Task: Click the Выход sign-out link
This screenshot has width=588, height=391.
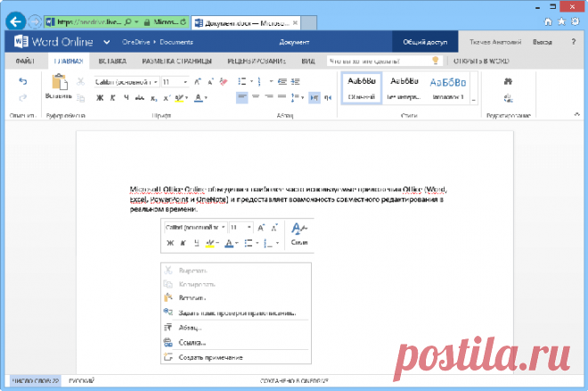Action: (x=543, y=42)
